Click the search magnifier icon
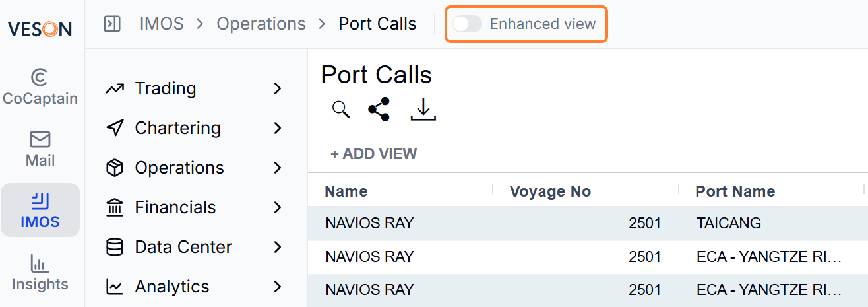The width and height of the screenshot is (868, 307). click(x=341, y=110)
